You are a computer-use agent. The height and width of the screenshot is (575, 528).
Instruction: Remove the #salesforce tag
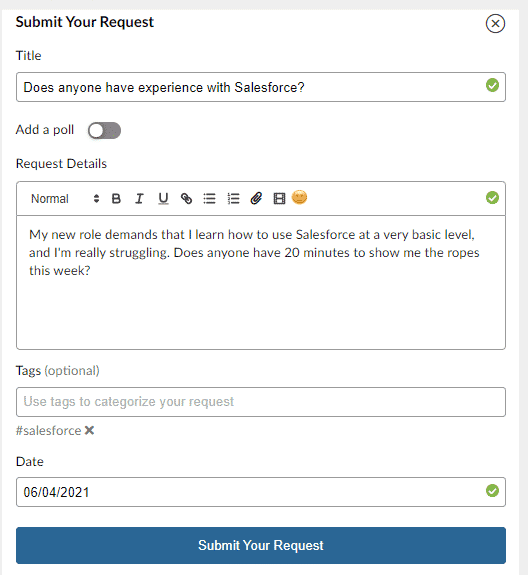pos(89,430)
